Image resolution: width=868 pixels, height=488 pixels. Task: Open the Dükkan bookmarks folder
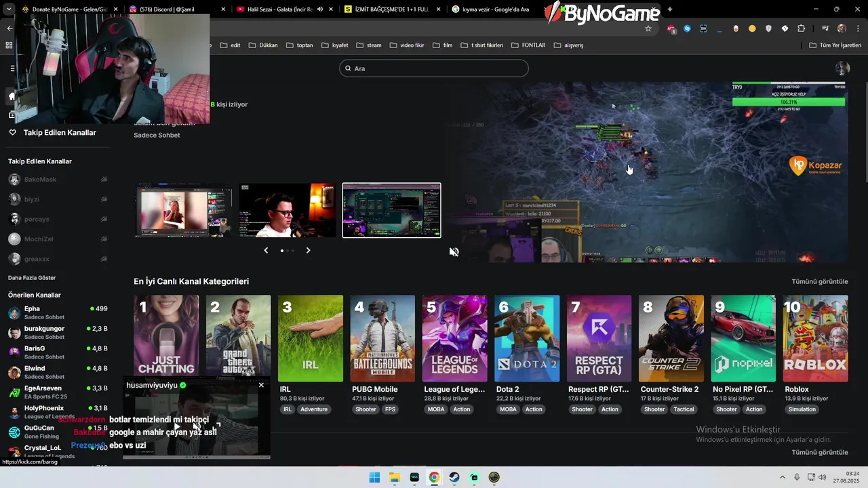point(263,45)
